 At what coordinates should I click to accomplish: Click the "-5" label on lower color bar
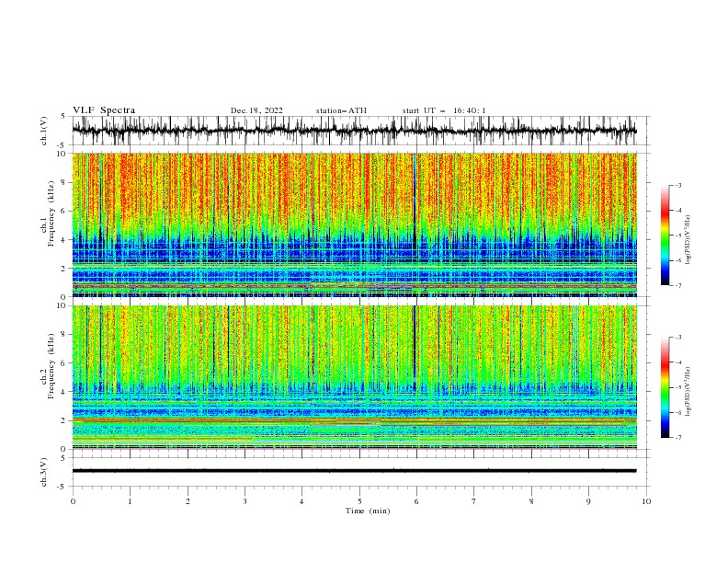pos(677,387)
